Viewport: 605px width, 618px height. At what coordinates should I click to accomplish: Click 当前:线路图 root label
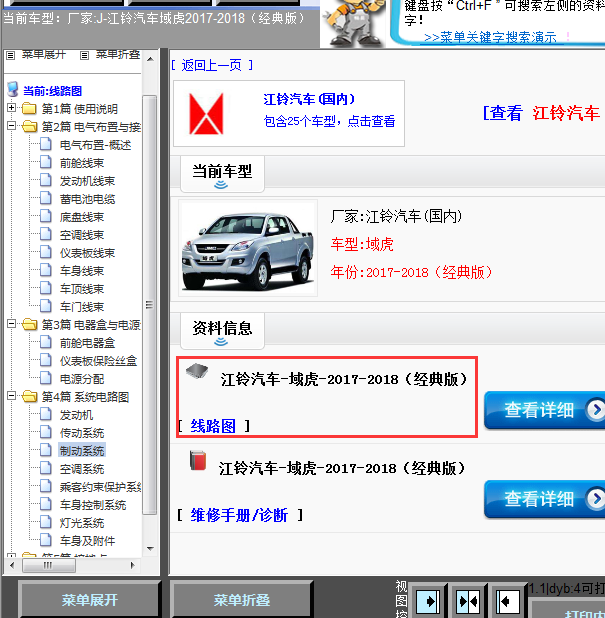pos(52,91)
